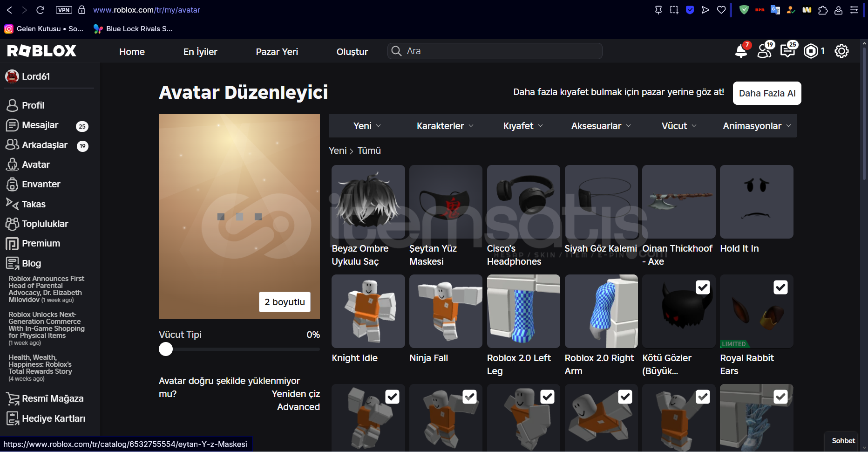Click the Premium sidebar icon
This screenshot has width=868, height=452.
click(12, 243)
